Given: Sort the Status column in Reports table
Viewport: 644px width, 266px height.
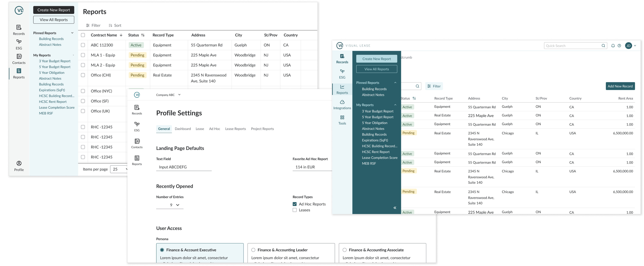Looking at the screenshot, I should (x=143, y=35).
